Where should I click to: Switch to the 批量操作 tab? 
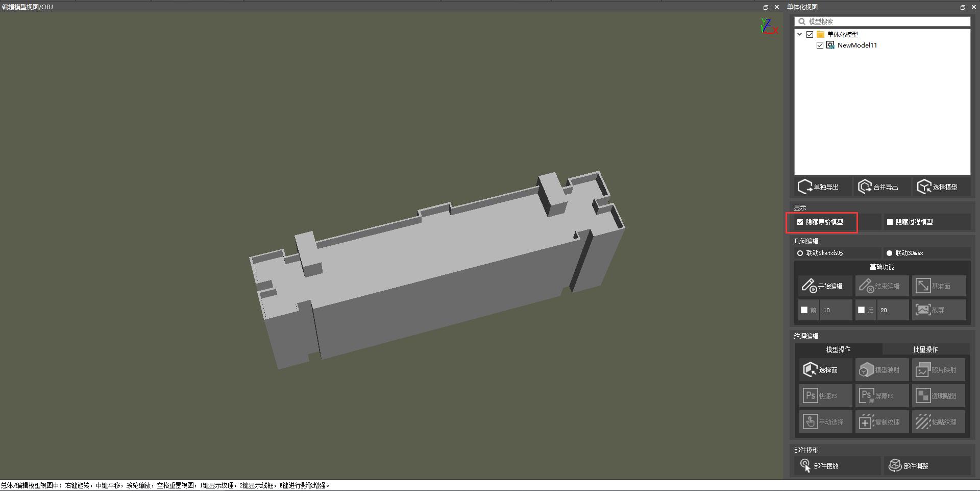[925, 349]
